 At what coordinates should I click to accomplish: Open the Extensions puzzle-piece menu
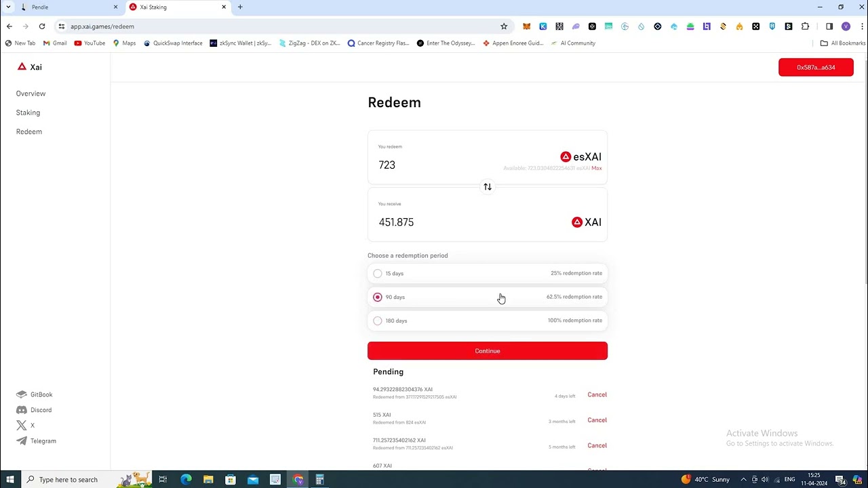pos(805,26)
